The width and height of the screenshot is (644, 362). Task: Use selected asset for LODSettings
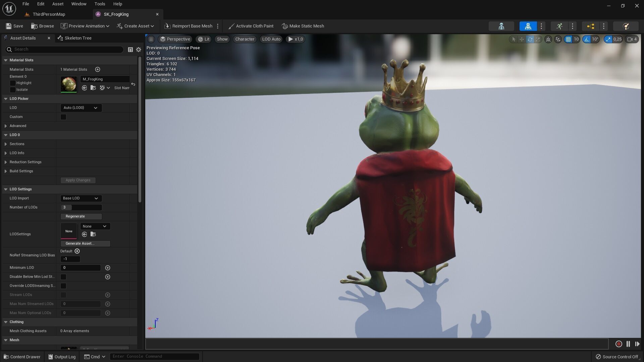[85, 235]
